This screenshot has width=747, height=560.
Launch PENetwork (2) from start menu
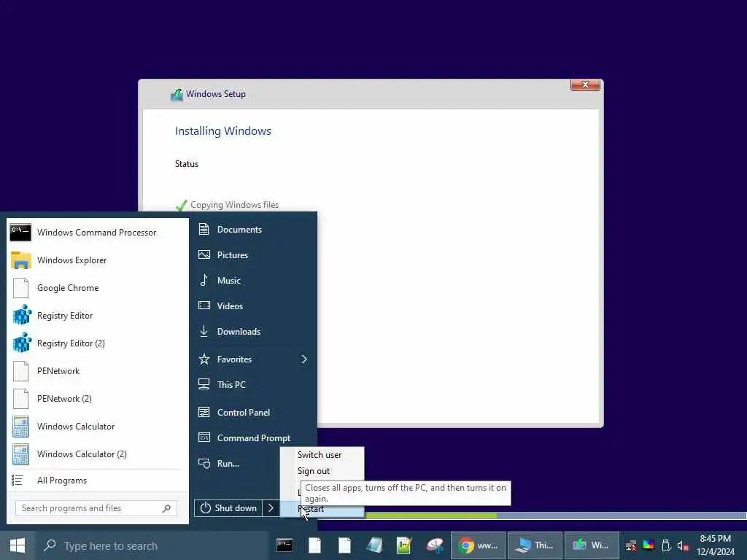click(98, 399)
